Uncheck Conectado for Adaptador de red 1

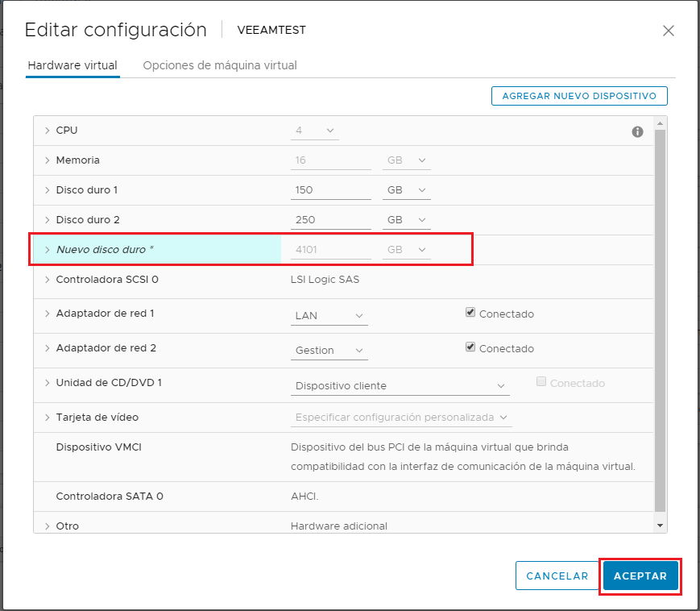click(470, 312)
